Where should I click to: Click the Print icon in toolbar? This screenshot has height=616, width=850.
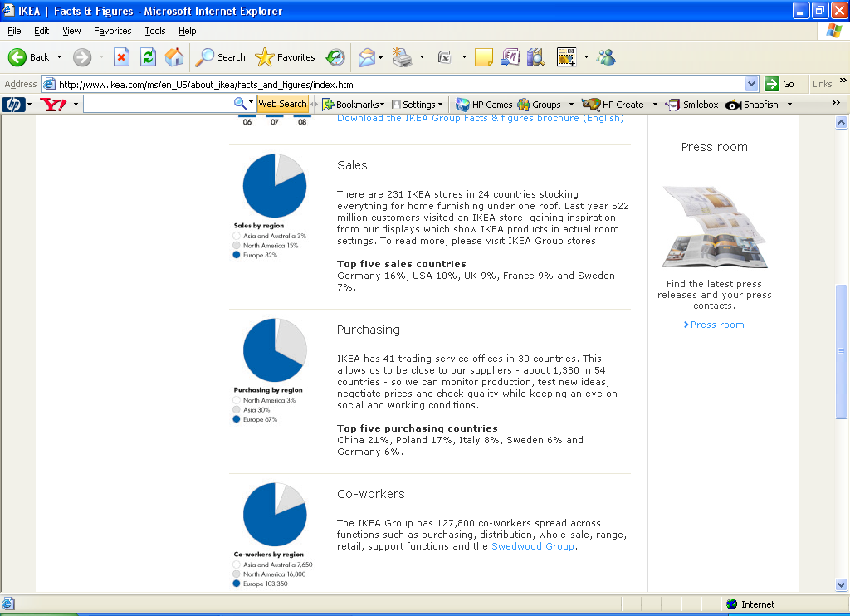[x=403, y=57]
